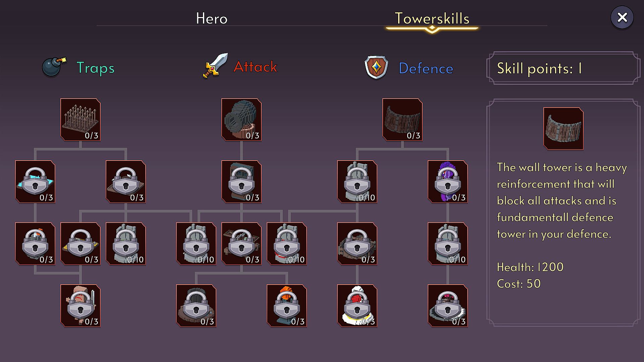The height and width of the screenshot is (362, 644).
Task: Click the shield icon beside Defence
Action: click(x=376, y=67)
